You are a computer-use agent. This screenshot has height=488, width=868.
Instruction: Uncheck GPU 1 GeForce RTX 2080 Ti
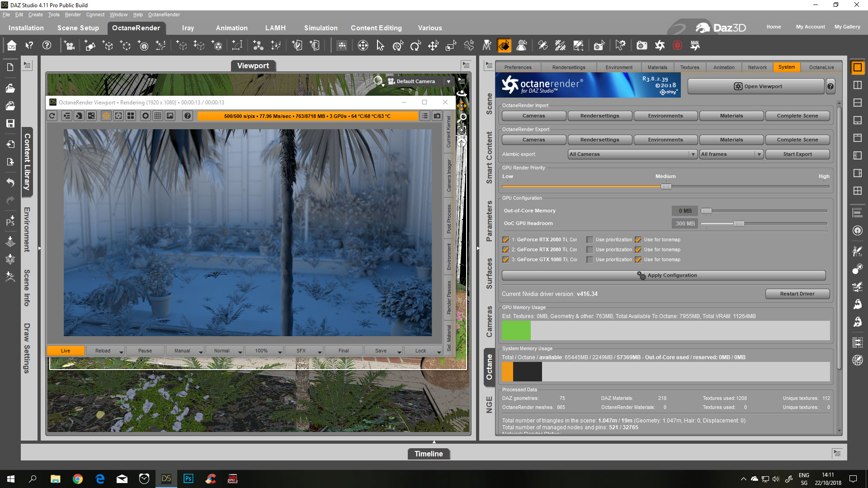pyautogui.click(x=506, y=240)
